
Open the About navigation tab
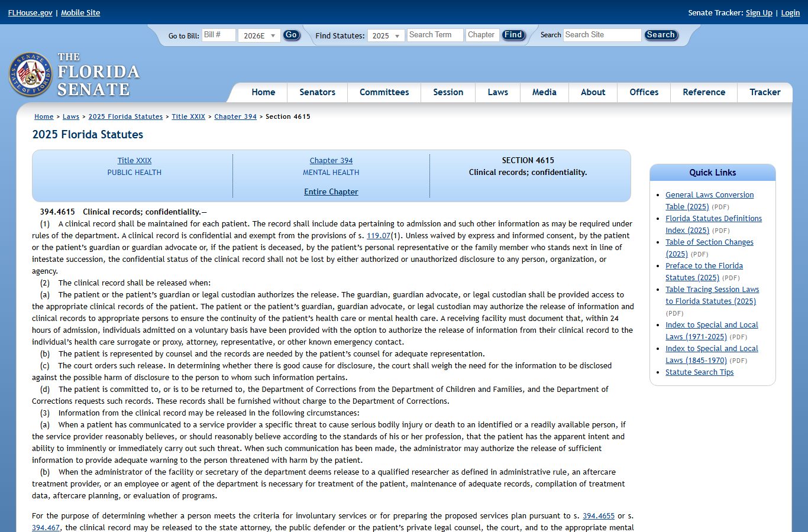coord(593,92)
